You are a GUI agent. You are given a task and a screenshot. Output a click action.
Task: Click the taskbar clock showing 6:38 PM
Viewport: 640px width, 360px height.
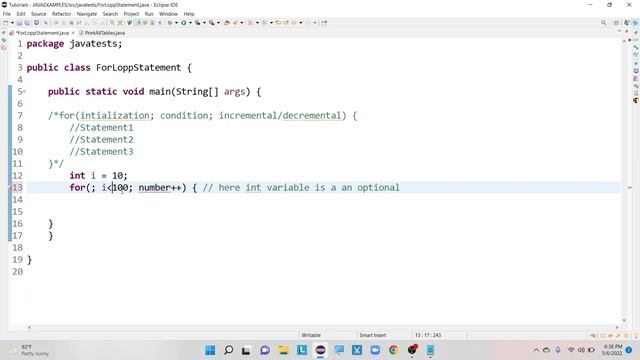coord(612,350)
